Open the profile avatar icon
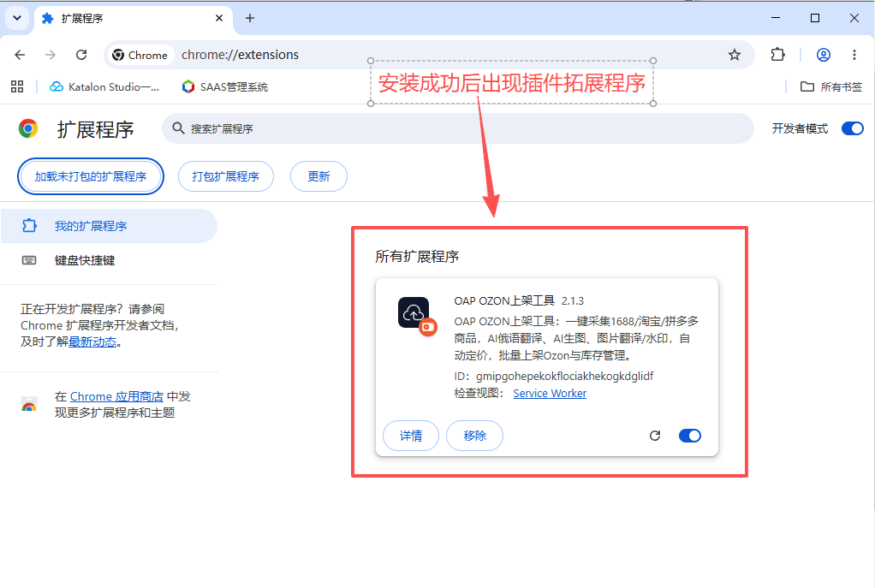The image size is (875, 588). (823, 55)
